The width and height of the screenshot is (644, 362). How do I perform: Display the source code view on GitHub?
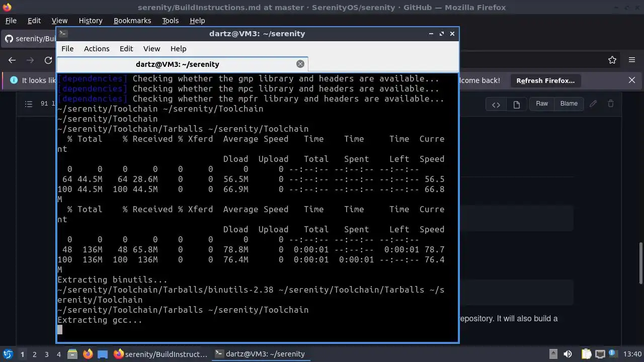pyautogui.click(x=496, y=104)
